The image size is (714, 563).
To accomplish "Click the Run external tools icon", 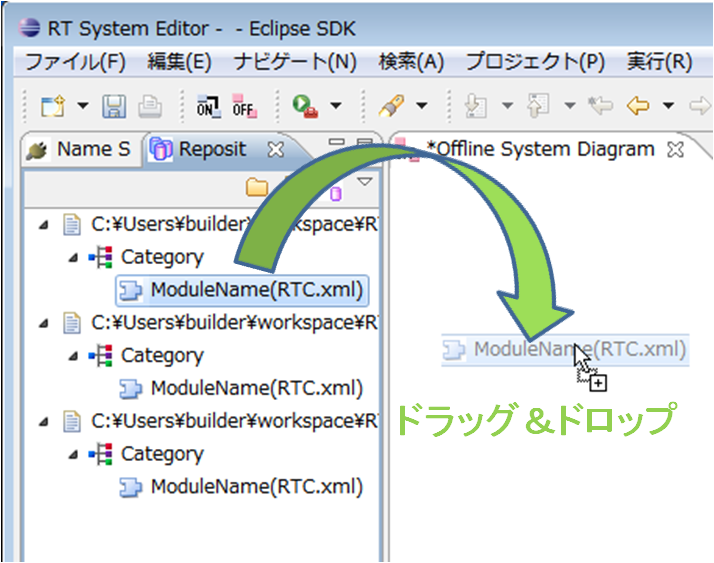I will click(305, 107).
